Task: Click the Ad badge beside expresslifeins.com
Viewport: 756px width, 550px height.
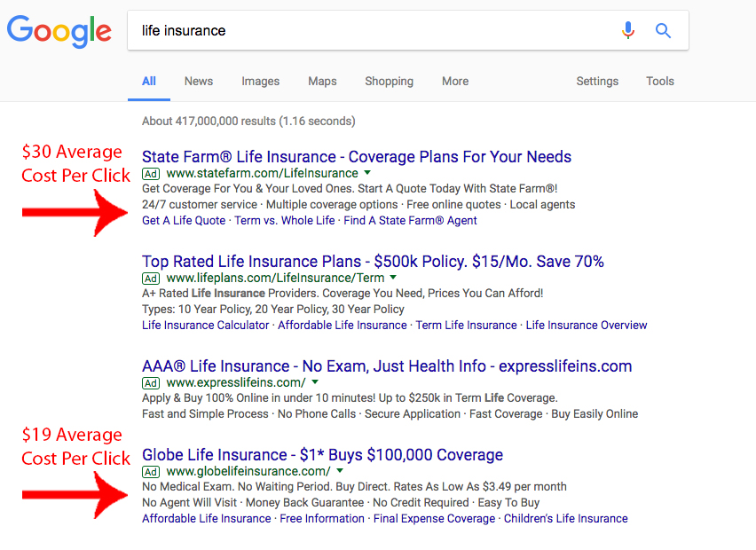Action: coord(151,382)
